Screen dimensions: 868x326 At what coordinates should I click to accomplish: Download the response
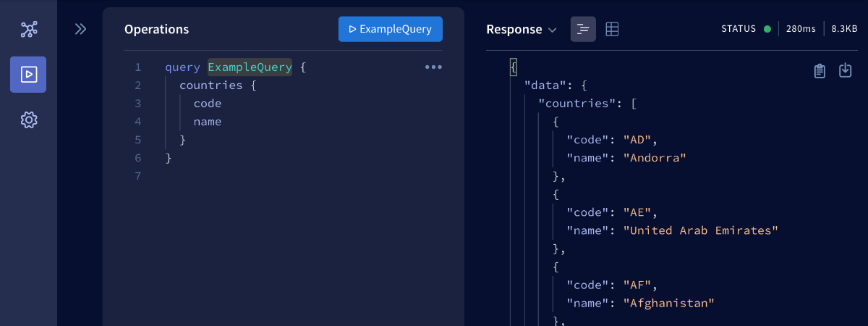click(845, 70)
